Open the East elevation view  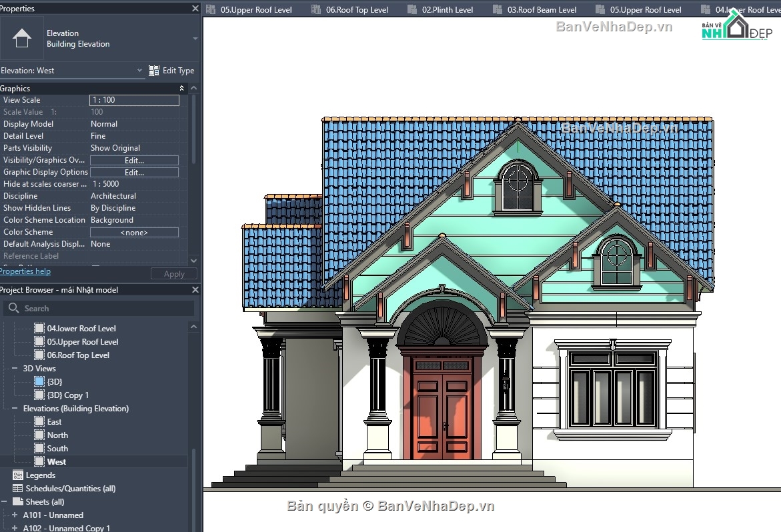[x=54, y=422]
